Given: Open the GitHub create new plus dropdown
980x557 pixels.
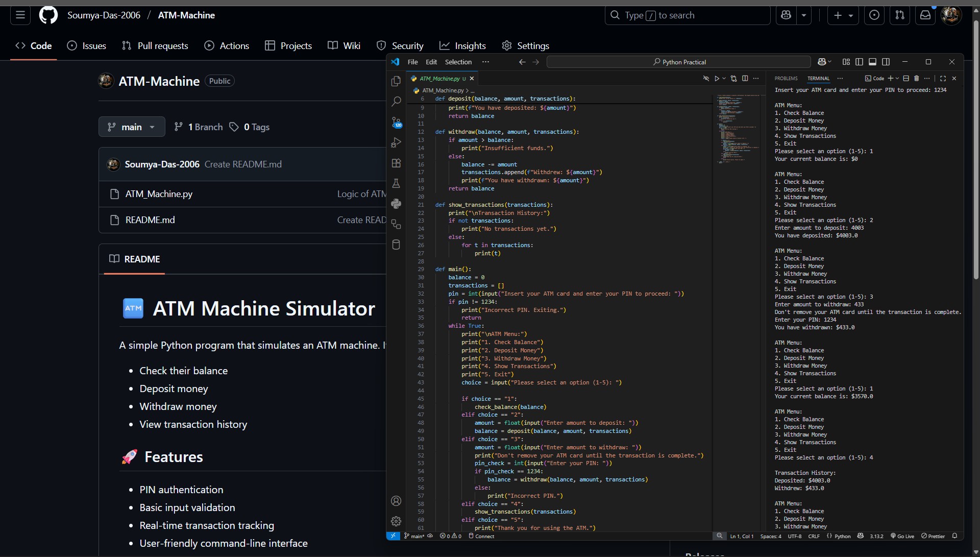Looking at the screenshot, I should [x=843, y=15].
